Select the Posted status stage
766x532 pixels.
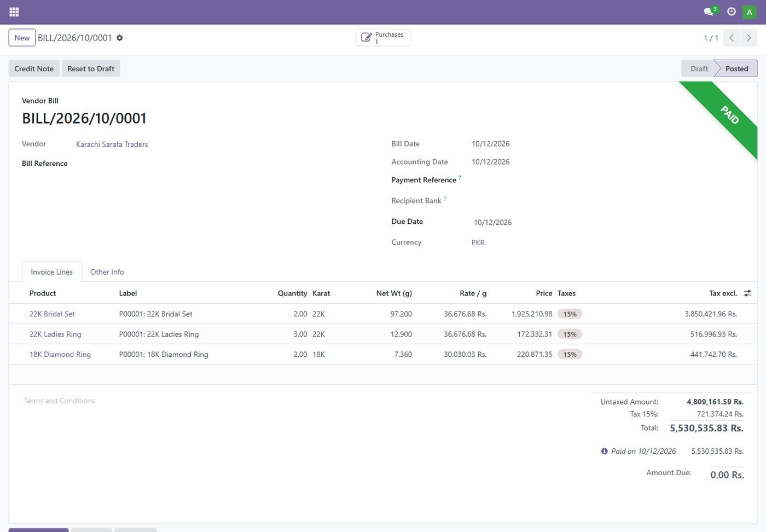(736, 68)
